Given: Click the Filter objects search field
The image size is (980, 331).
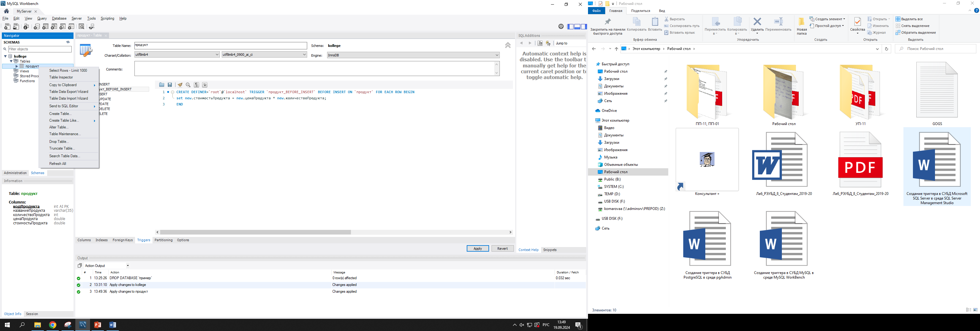Looking at the screenshot, I should pos(40,49).
